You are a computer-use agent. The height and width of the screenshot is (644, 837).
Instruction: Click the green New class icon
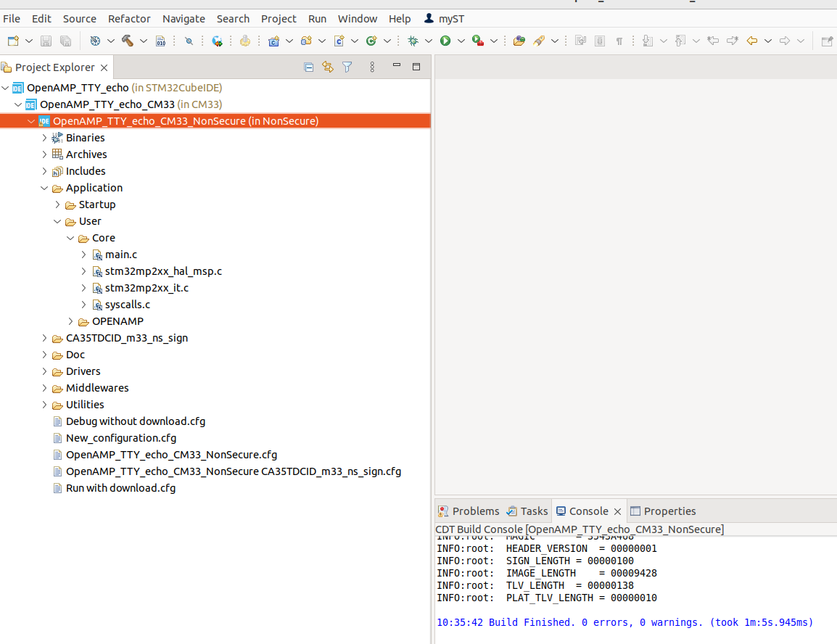pos(371,41)
